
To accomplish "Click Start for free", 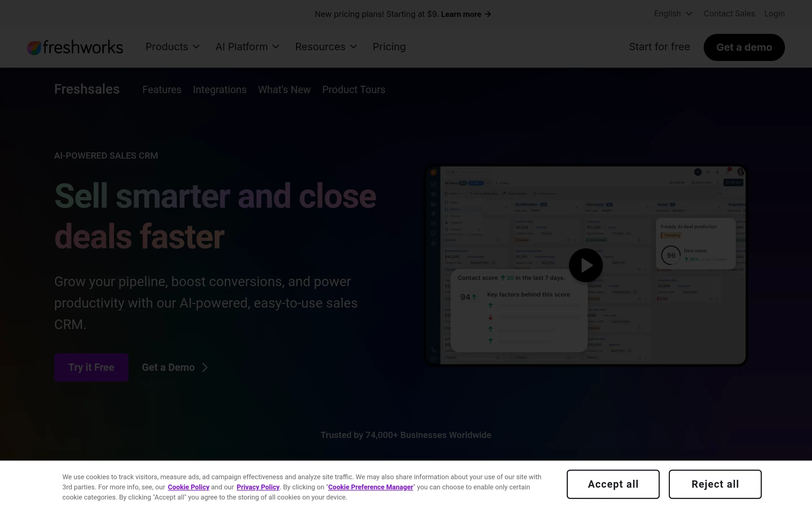I will (659, 47).
